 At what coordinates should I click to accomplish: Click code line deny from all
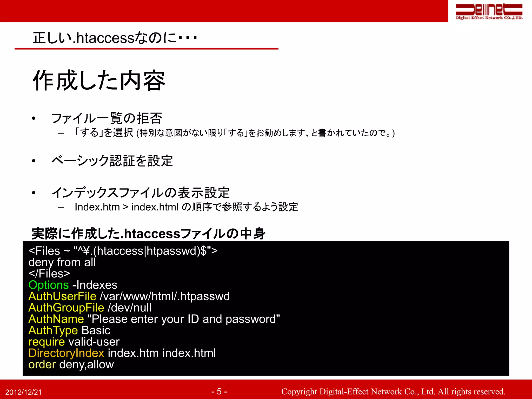(62, 262)
